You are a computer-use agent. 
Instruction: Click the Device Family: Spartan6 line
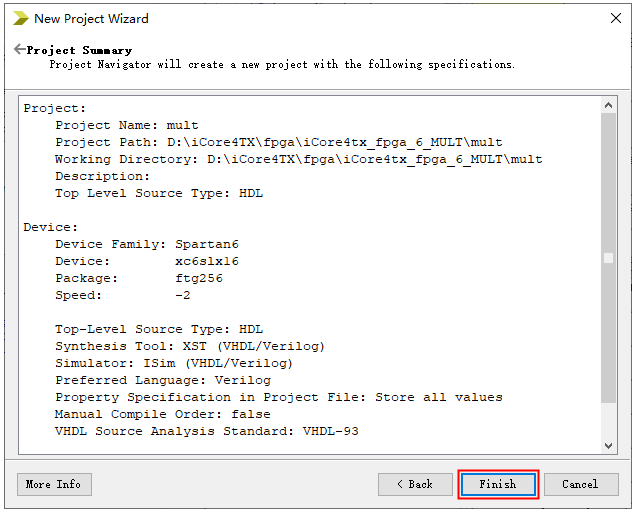tap(146, 244)
